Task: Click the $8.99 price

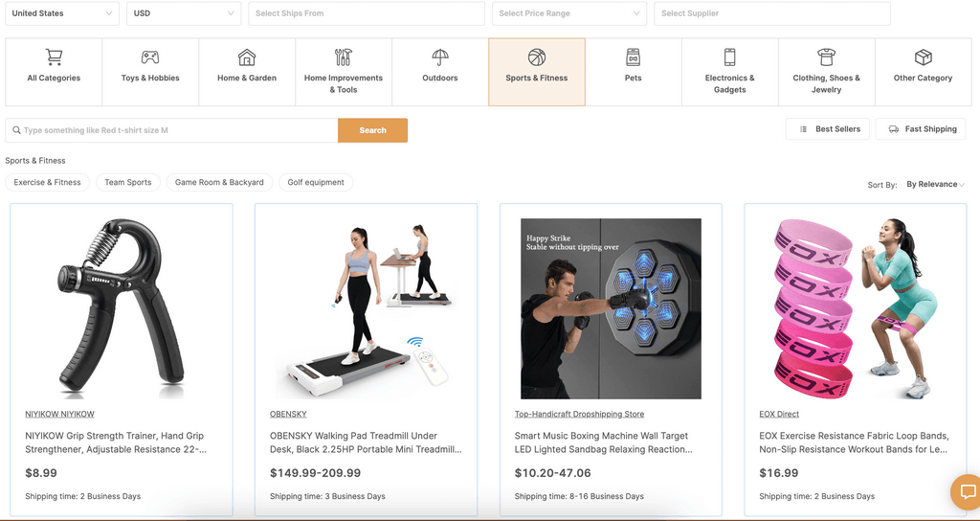Action: [41, 473]
